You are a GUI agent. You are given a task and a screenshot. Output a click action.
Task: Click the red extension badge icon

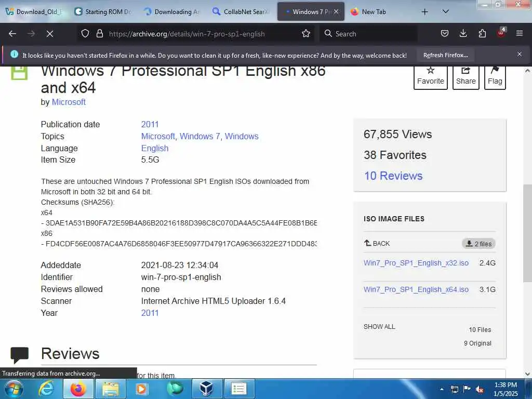coord(501,33)
